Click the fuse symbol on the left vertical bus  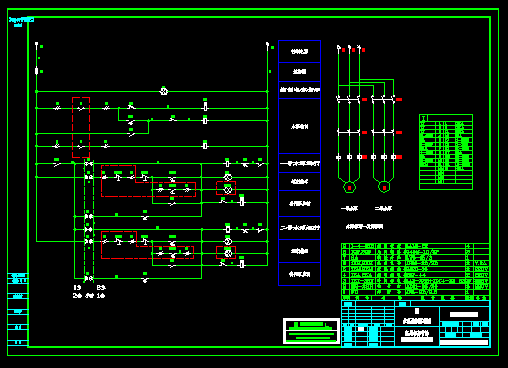coord(37,71)
